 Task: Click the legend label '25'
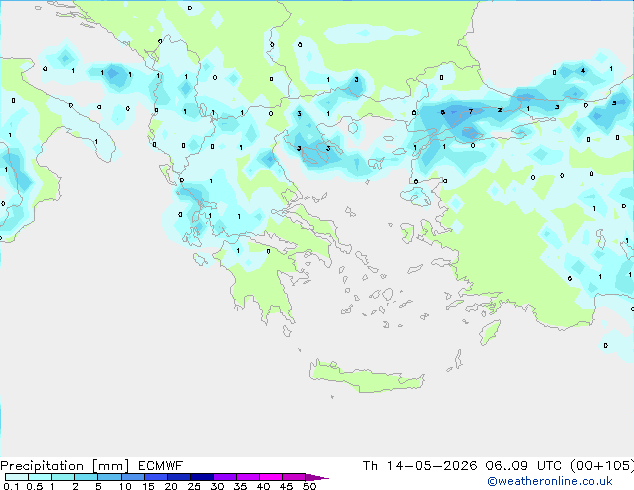click(x=194, y=486)
